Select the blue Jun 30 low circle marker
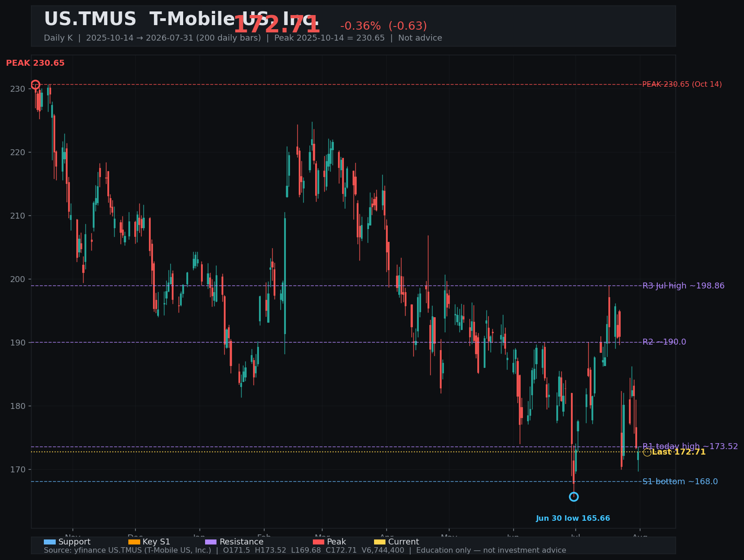This screenshot has width=744, height=560. pyautogui.click(x=574, y=497)
